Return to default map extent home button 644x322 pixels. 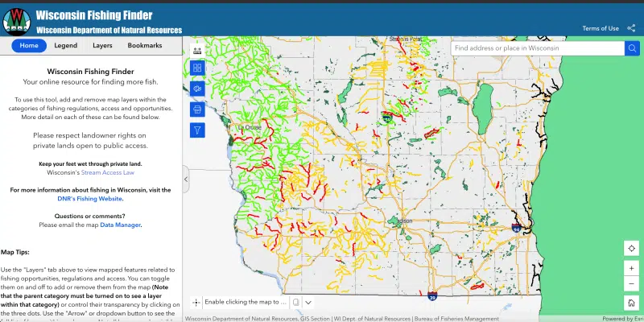[x=631, y=303]
